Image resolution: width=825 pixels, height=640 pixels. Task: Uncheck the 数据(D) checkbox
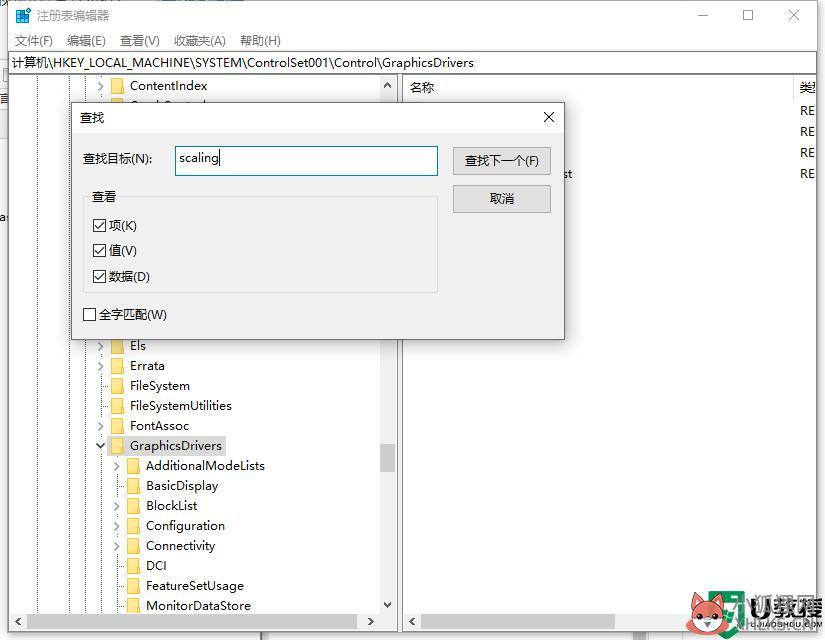click(x=99, y=276)
